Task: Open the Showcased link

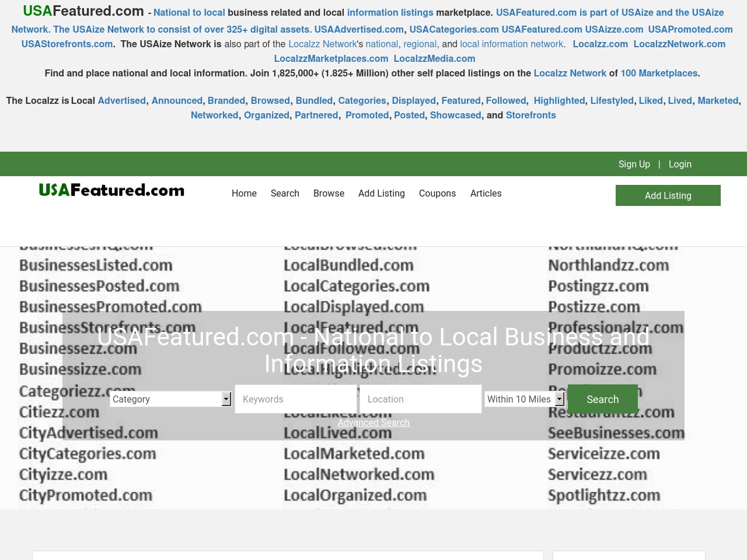Action: pyautogui.click(x=455, y=115)
